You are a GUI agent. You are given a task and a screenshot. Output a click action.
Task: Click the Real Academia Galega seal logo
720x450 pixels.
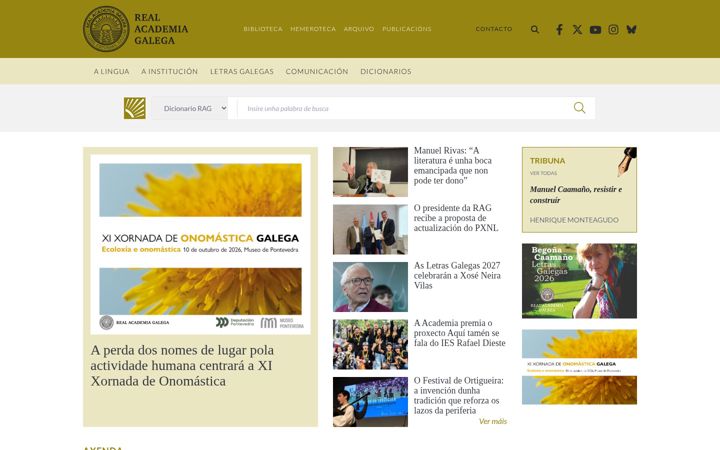tap(106, 29)
